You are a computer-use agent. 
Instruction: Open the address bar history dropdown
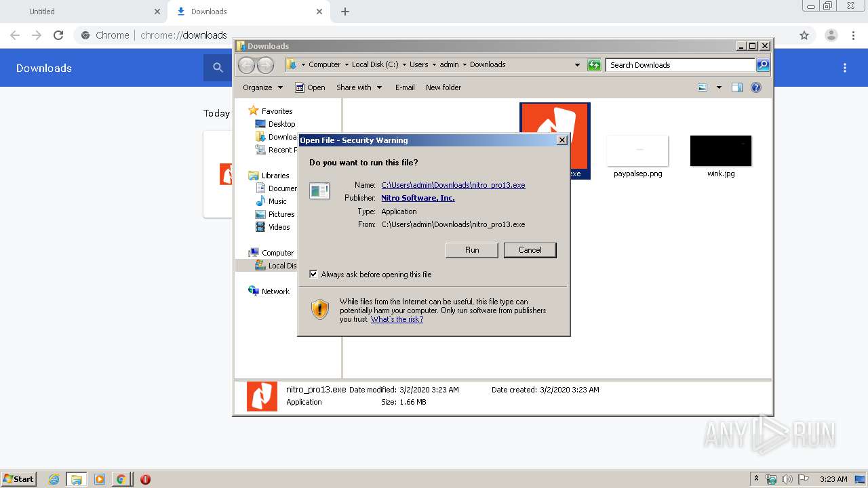577,65
